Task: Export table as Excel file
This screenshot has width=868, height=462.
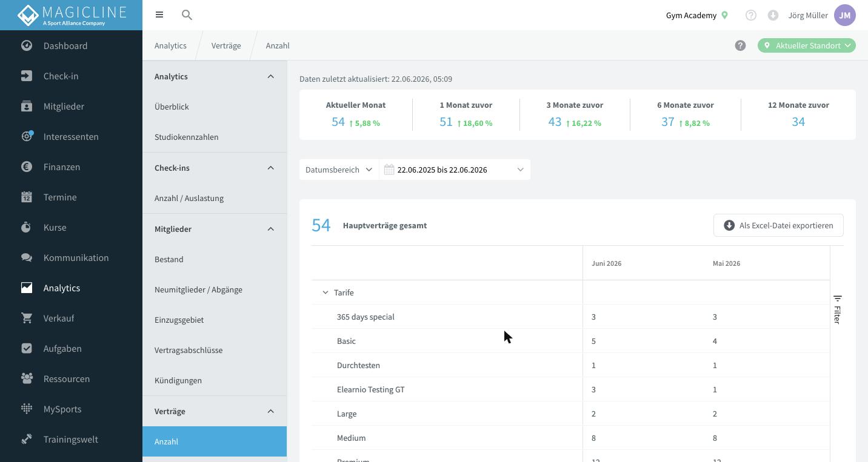Action: click(778, 225)
